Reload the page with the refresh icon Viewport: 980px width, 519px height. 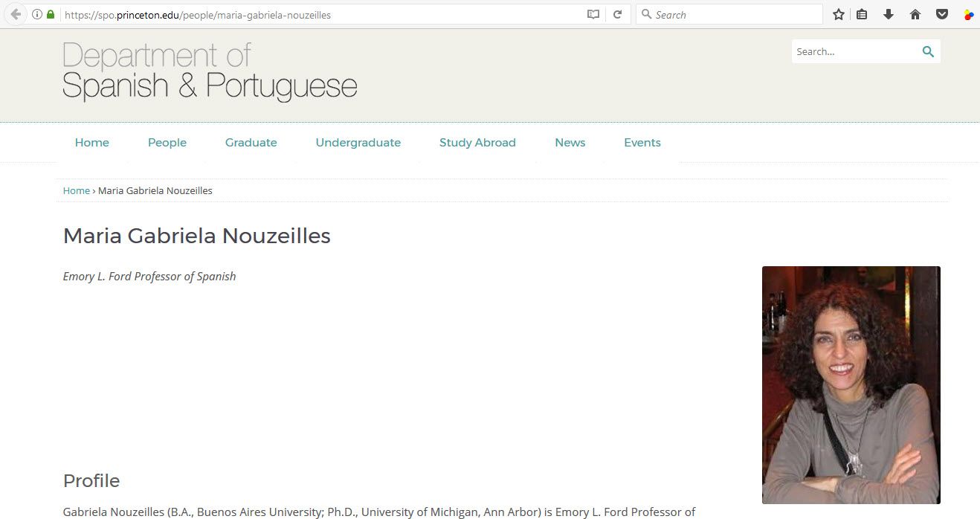[x=617, y=14]
